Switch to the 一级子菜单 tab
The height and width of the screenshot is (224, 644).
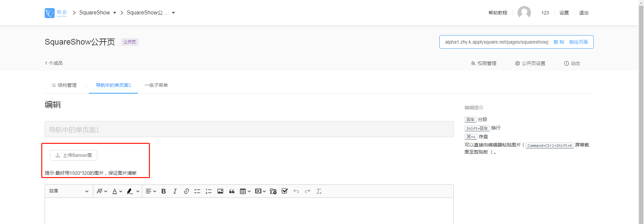156,85
